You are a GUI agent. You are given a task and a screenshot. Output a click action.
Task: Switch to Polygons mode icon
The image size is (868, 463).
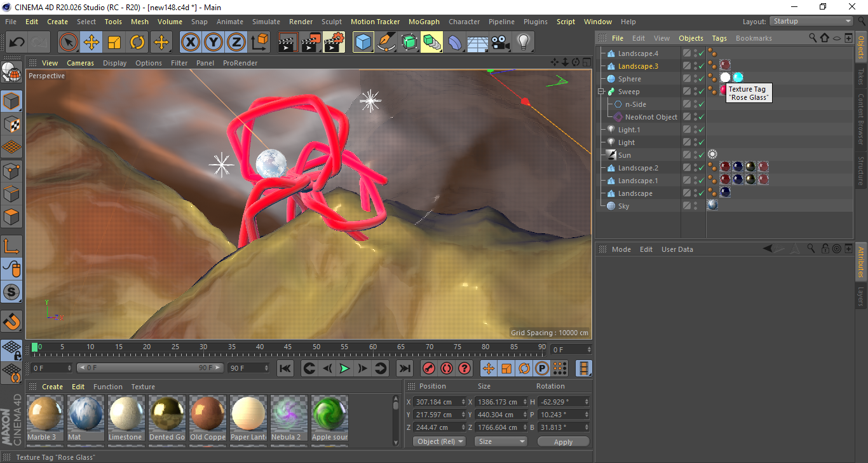pos(11,216)
